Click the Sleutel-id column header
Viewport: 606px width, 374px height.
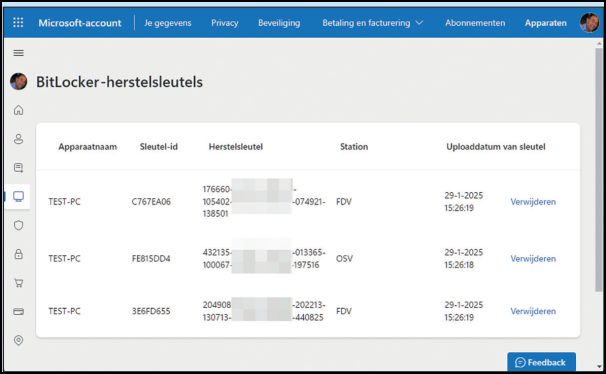coord(158,147)
